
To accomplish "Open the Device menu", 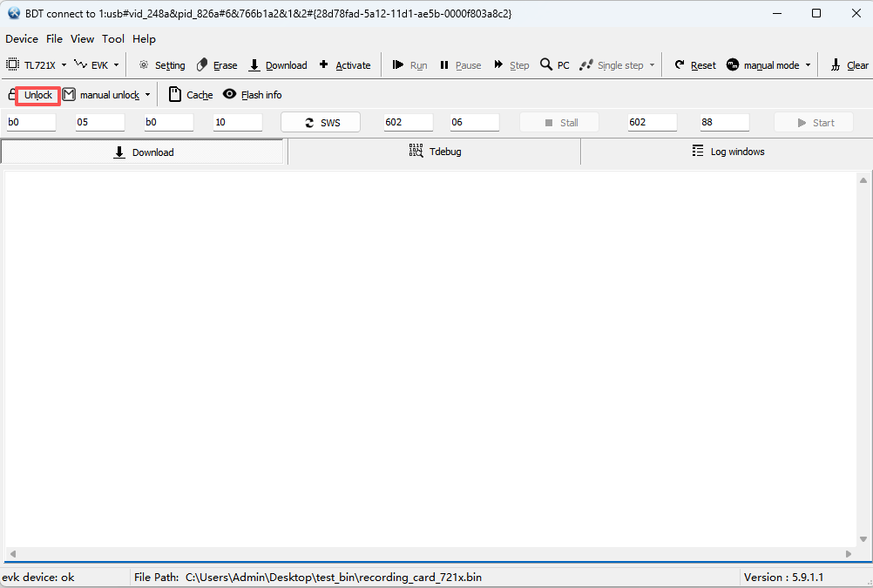I will [x=22, y=39].
